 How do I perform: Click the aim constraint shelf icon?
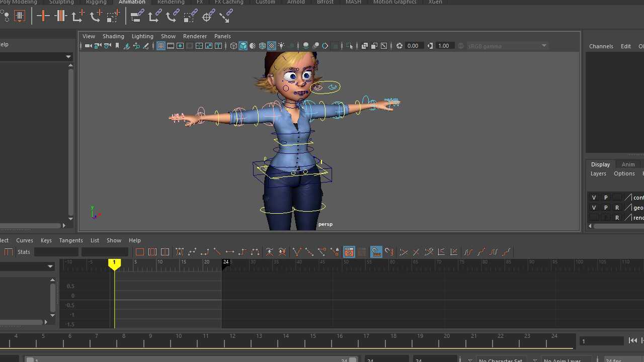(208, 17)
